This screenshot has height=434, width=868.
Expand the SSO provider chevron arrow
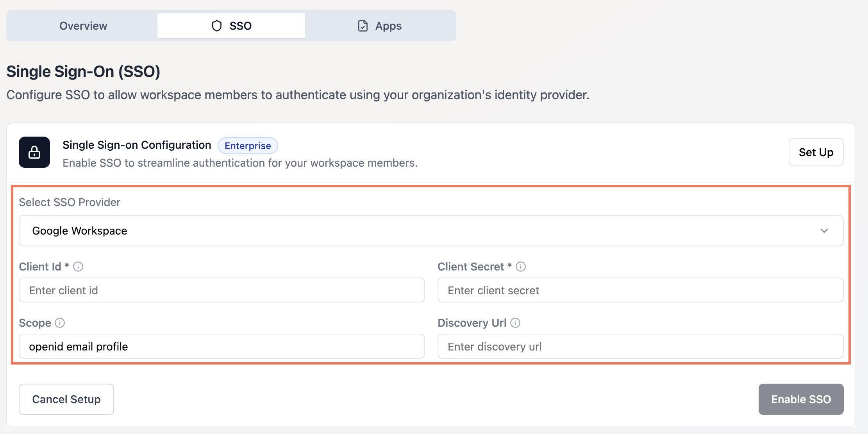tap(824, 231)
